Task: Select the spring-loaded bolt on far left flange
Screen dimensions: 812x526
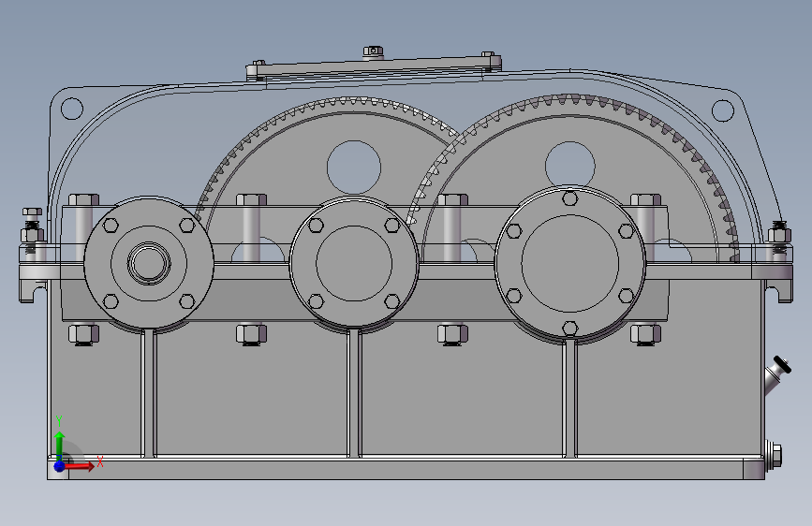Action: [32, 231]
